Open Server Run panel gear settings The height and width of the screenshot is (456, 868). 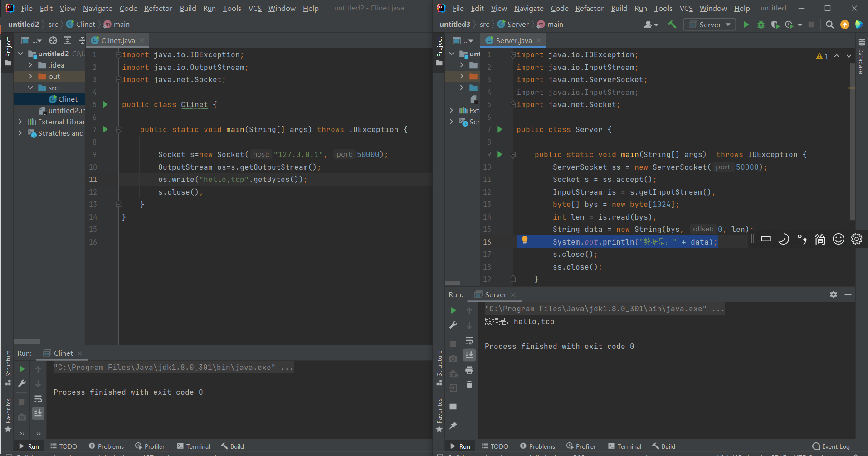coord(834,294)
